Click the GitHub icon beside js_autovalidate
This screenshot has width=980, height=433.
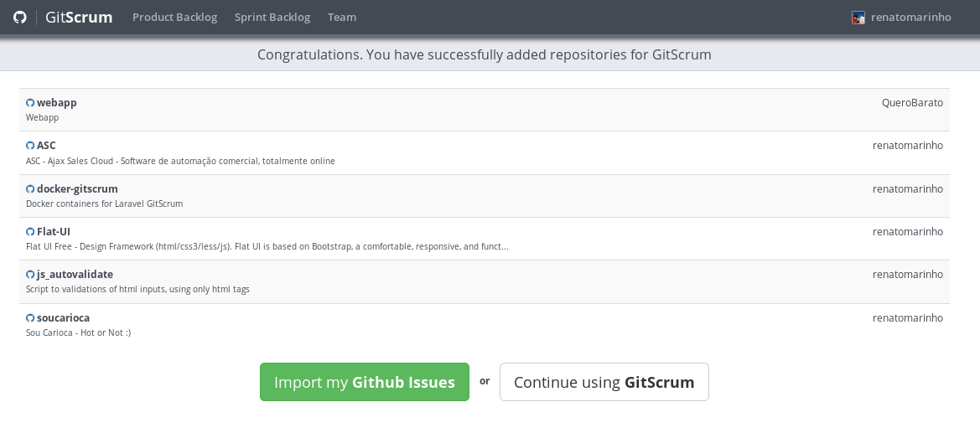(30, 275)
